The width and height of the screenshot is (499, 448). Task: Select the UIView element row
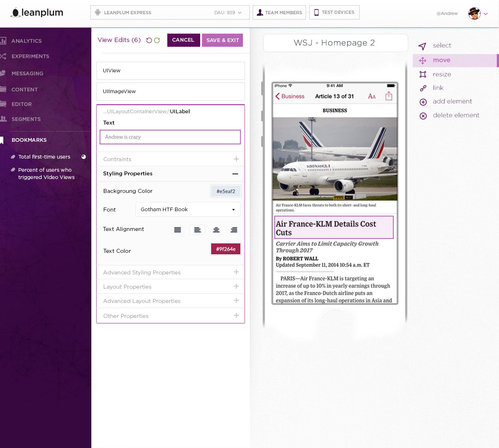click(171, 71)
